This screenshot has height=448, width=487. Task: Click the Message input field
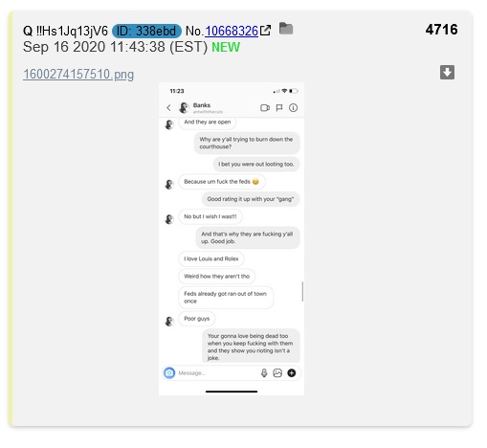tap(217, 373)
